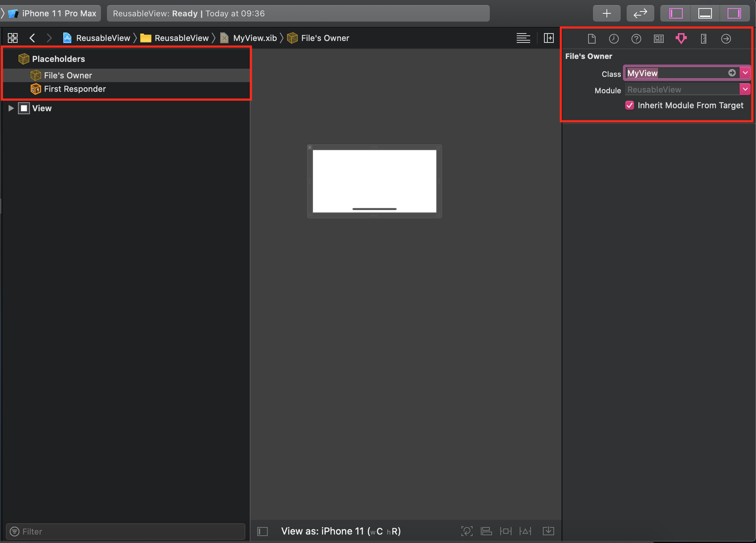Select ReusableView project in the jump bar
The height and width of the screenshot is (543, 756).
[97, 38]
